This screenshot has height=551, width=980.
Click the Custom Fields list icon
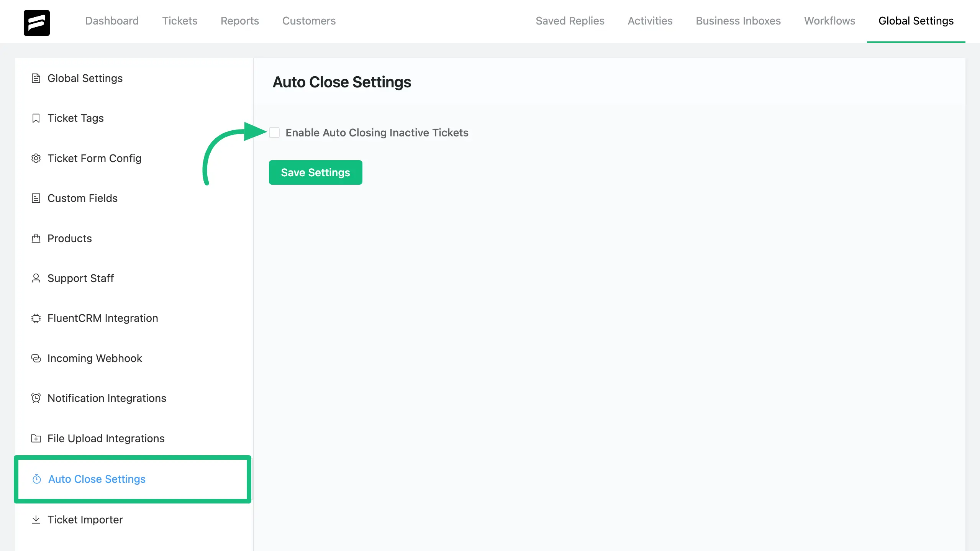click(x=36, y=198)
